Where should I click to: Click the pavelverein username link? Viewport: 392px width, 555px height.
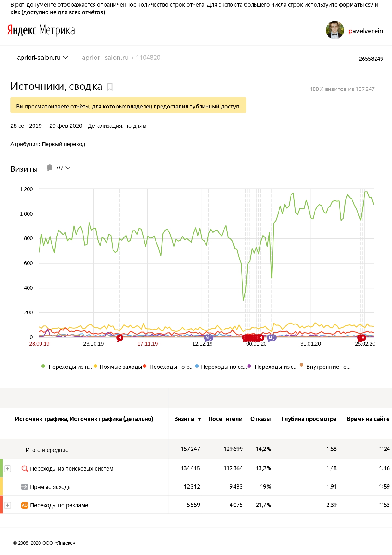[x=365, y=31]
